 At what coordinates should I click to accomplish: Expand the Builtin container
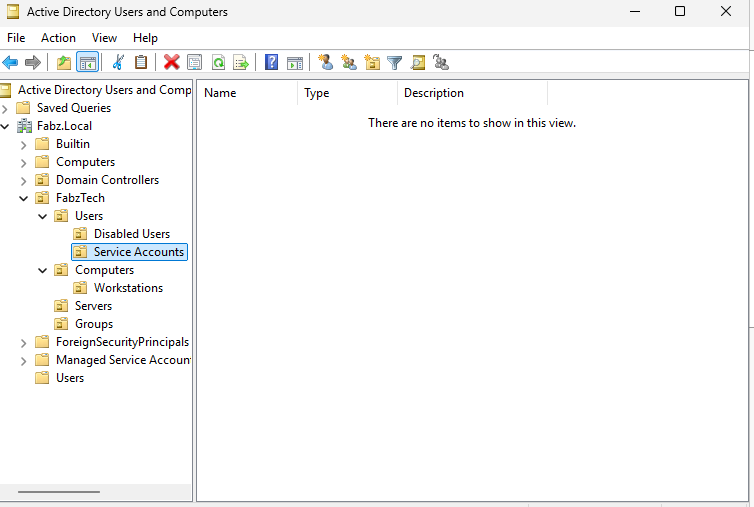click(x=23, y=144)
